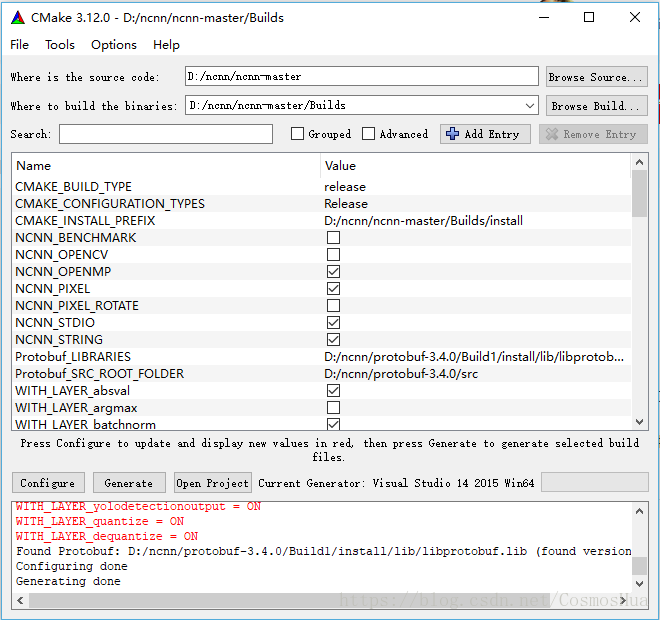The height and width of the screenshot is (620, 660).
Task: Open the Tools menu
Action: tap(60, 45)
